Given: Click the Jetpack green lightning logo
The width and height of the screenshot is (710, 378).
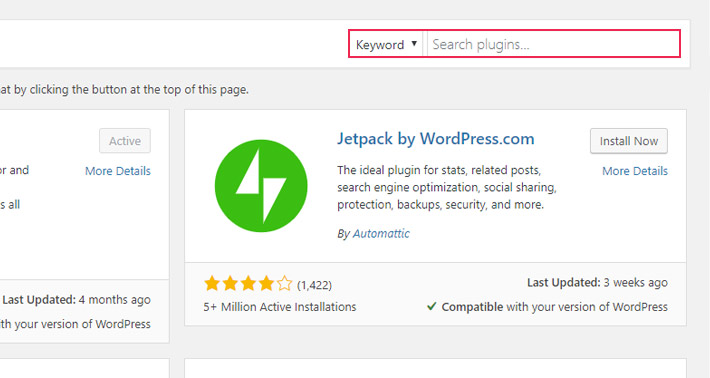Looking at the screenshot, I should tap(261, 186).
